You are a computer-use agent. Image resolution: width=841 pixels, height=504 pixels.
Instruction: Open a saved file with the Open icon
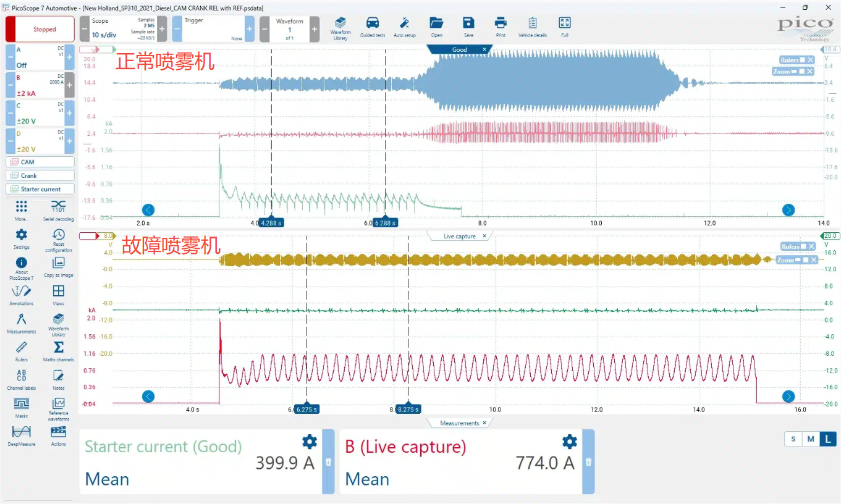pos(437,27)
